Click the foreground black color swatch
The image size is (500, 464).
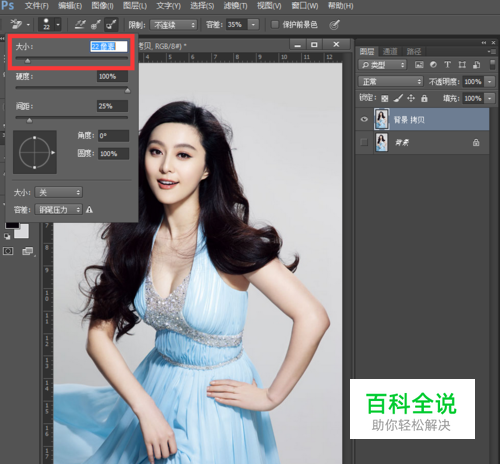[11, 225]
